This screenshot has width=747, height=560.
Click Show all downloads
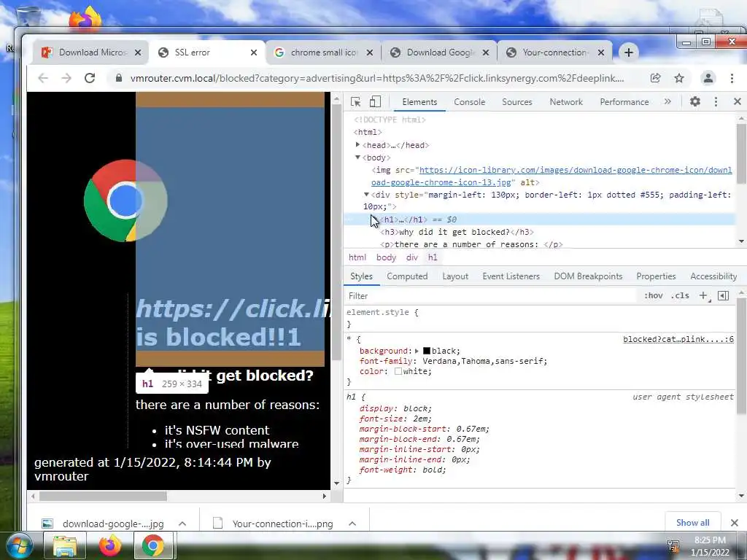click(x=693, y=523)
